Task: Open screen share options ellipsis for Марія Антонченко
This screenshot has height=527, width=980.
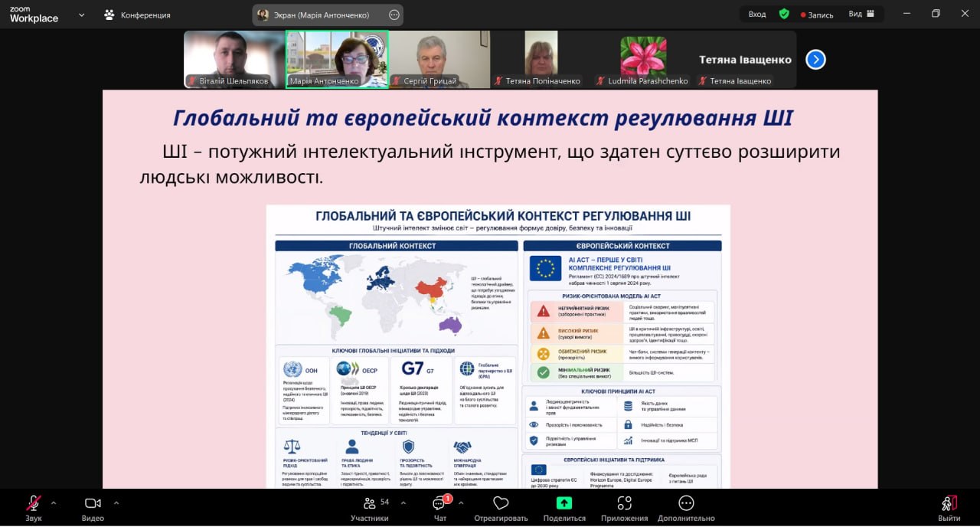Action: click(394, 15)
